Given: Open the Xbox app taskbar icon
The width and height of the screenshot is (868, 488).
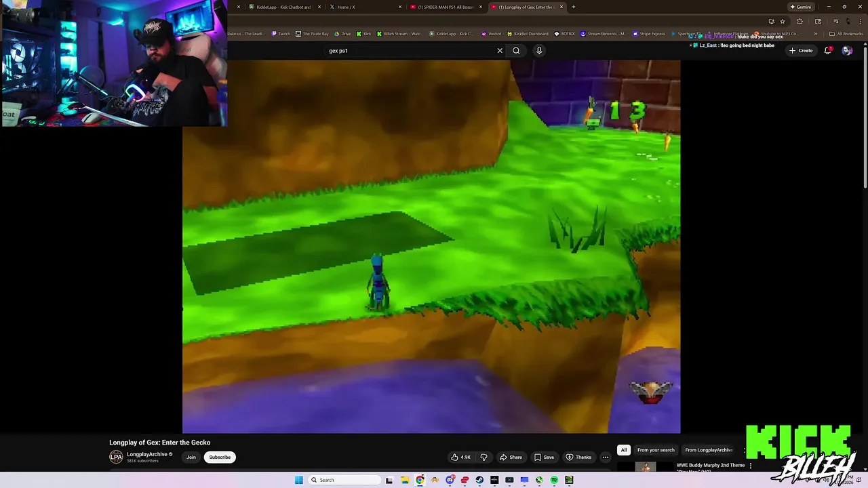Looking at the screenshot, I should 539,480.
